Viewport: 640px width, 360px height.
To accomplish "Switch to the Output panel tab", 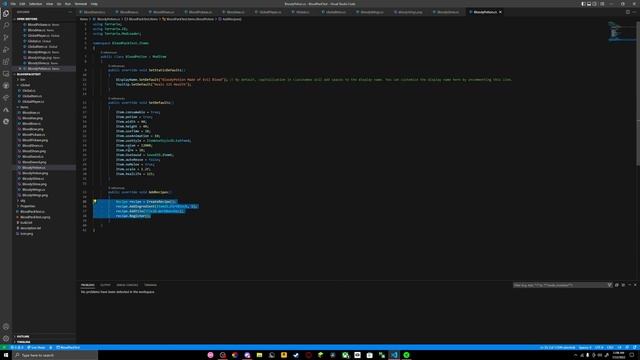I will pyautogui.click(x=105, y=285).
